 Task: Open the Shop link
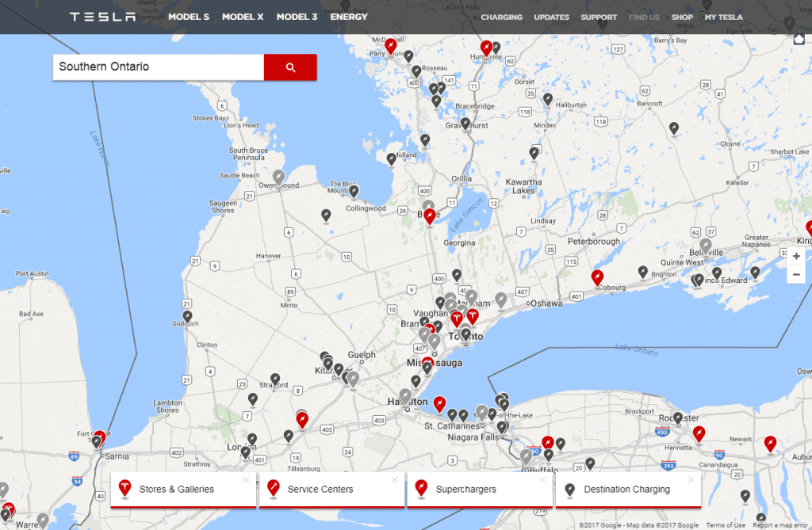tap(682, 17)
